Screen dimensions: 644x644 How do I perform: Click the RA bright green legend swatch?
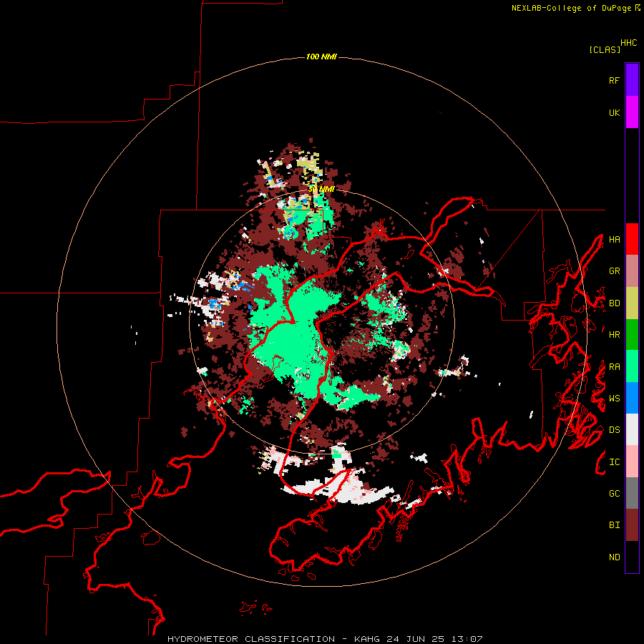tap(632, 366)
